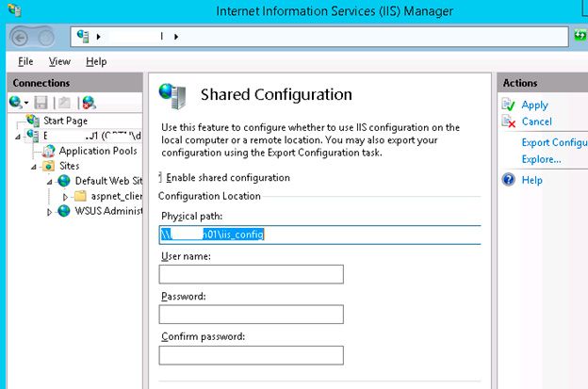Click the Default Web Site globe icon

[x=64, y=181]
